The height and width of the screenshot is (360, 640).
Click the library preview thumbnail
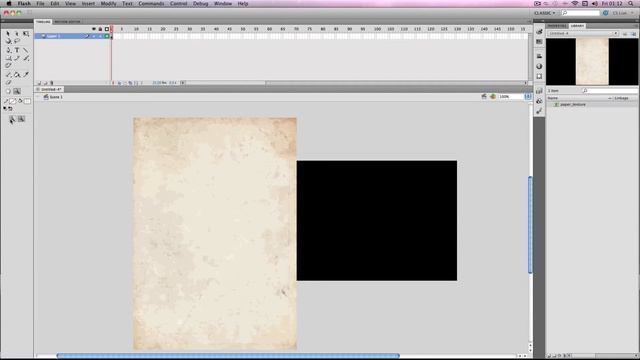click(592, 62)
